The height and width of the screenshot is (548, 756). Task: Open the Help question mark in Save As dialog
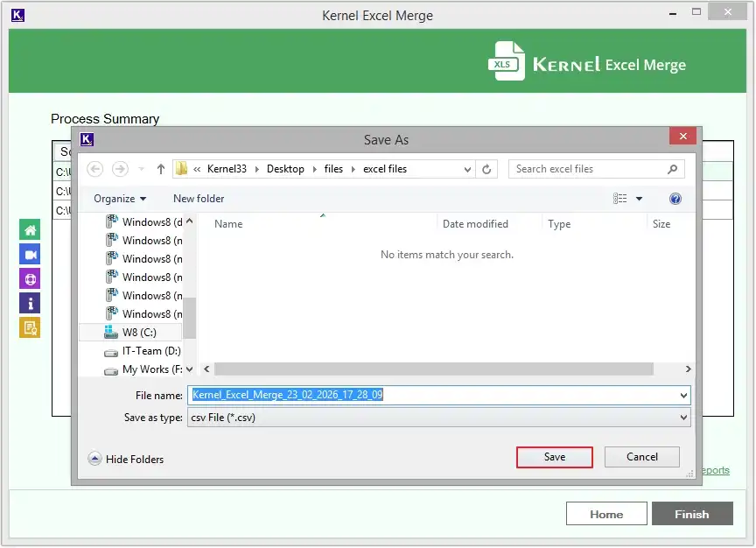(x=675, y=198)
